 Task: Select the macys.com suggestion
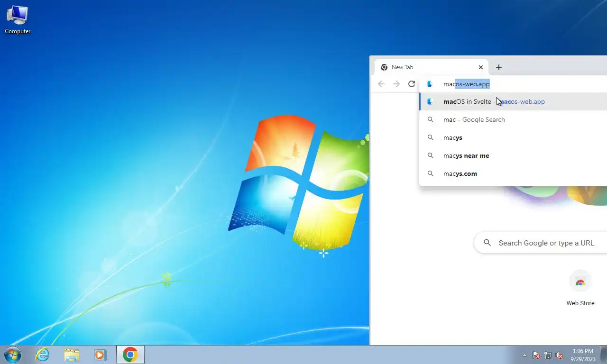tap(513, 173)
